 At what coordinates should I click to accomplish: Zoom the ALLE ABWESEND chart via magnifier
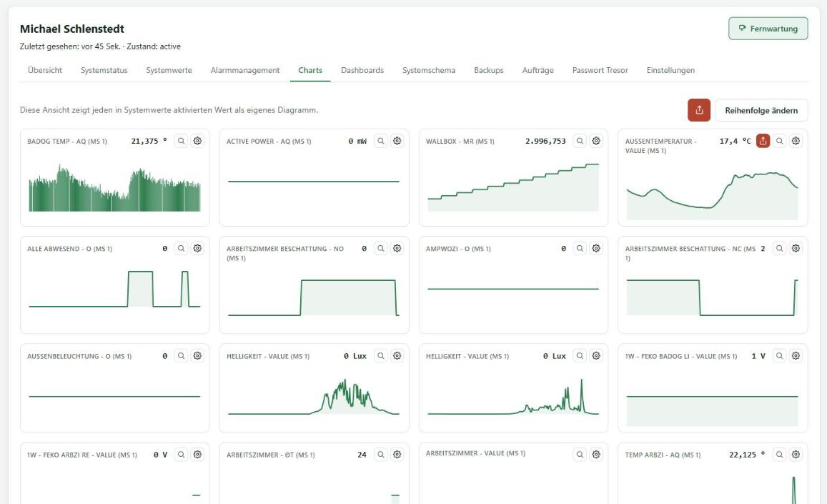(181, 248)
